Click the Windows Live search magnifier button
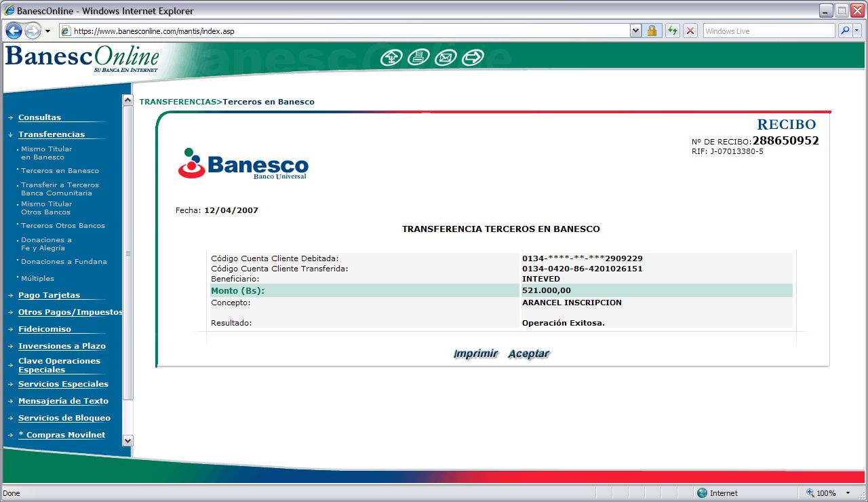 pyautogui.click(x=845, y=31)
